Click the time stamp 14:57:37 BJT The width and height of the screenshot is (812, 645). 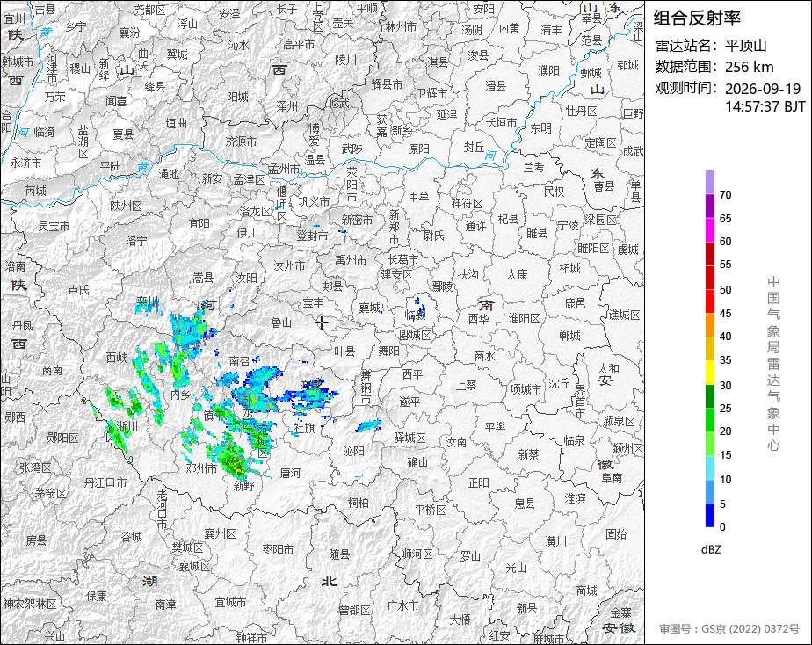pos(765,106)
